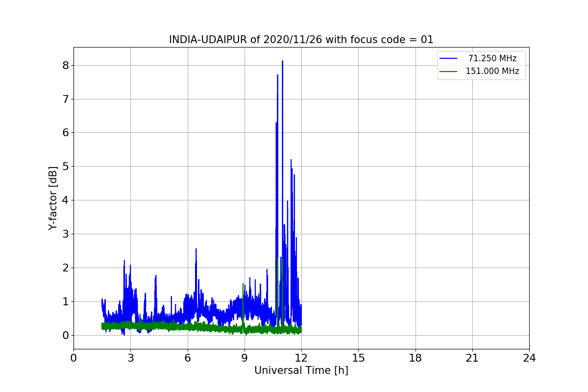Select the 151.000 MHz legend label

(x=492, y=71)
